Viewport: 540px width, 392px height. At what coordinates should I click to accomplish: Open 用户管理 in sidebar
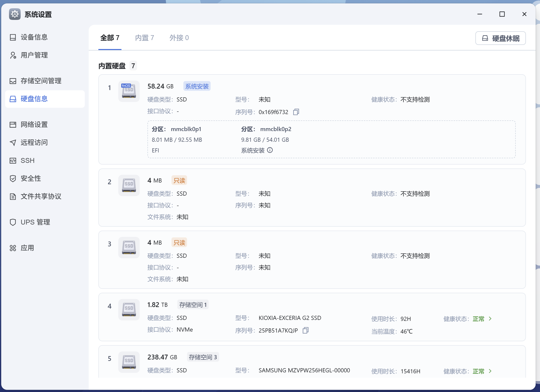34,55
